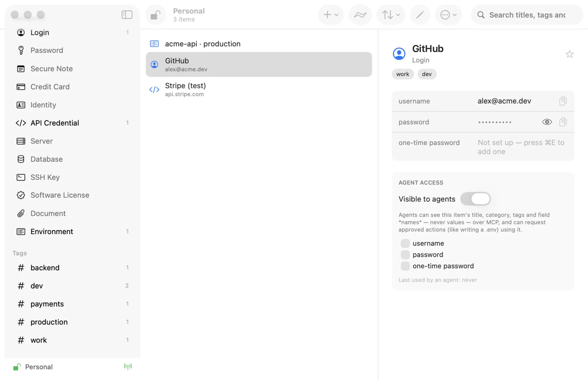Click the alex@acme.dev username field value
Image resolution: width=588 pixels, height=380 pixels.
click(504, 101)
